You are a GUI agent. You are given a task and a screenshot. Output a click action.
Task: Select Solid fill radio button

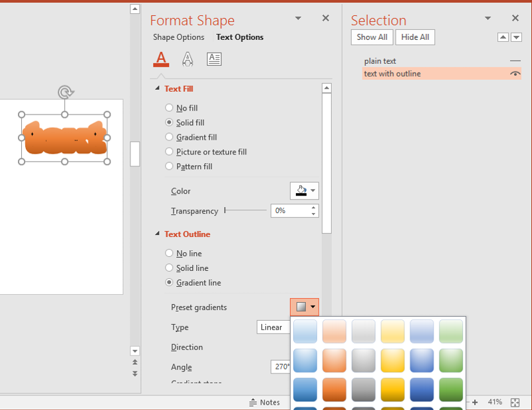pyautogui.click(x=169, y=122)
